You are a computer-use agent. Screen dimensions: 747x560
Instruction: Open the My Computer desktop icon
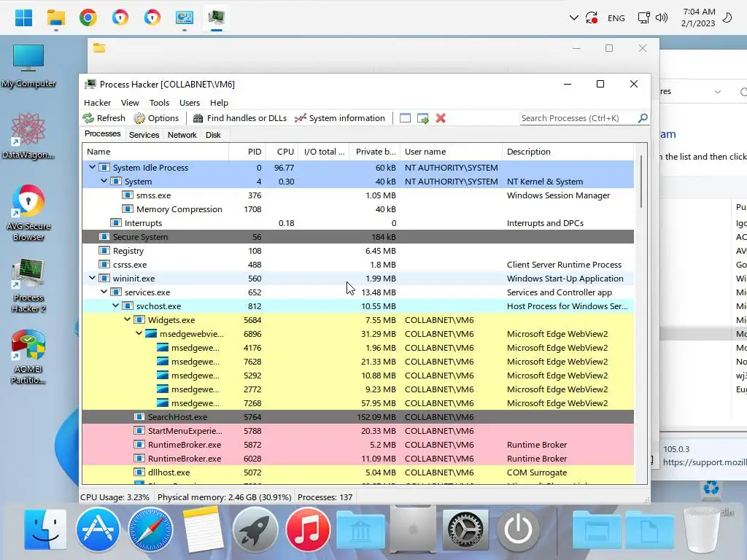[x=28, y=66]
